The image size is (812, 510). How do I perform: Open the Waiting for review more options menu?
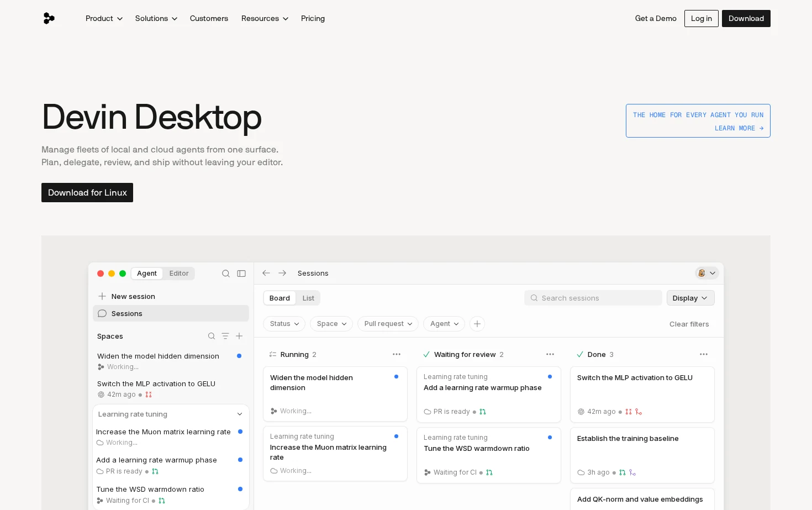550,354
